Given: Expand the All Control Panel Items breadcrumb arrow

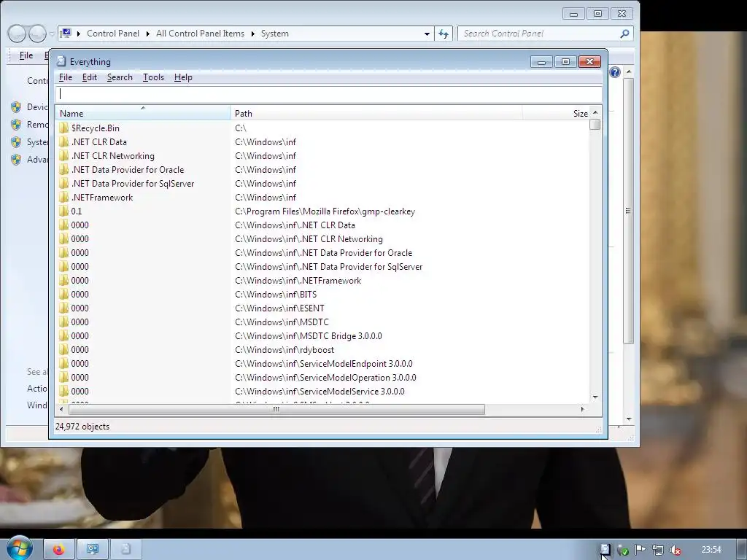Looking at the screenshot, I should click(252, 34).
